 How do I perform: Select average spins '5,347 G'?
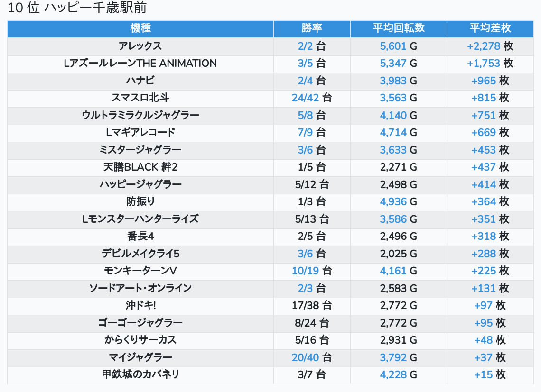tap(399, 64)
